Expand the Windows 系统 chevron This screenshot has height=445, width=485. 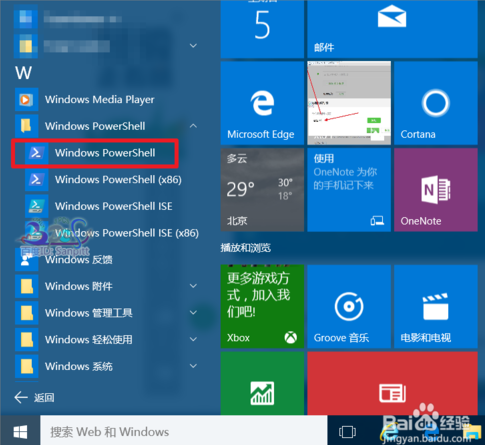click(x=193, y=366)
